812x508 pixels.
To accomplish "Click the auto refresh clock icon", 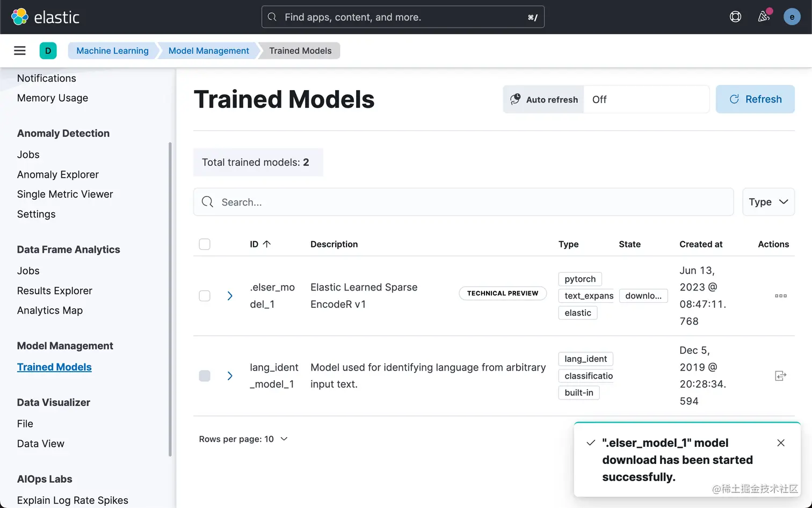I will pyautogui.click(x=516, y=99).
